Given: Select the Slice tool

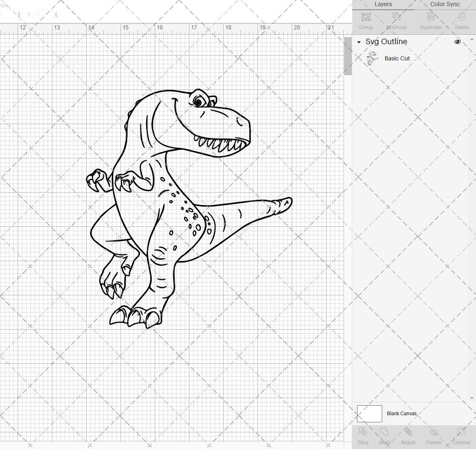Looking at the screenshot, I should pyautogui.click(x=363, y=435).
